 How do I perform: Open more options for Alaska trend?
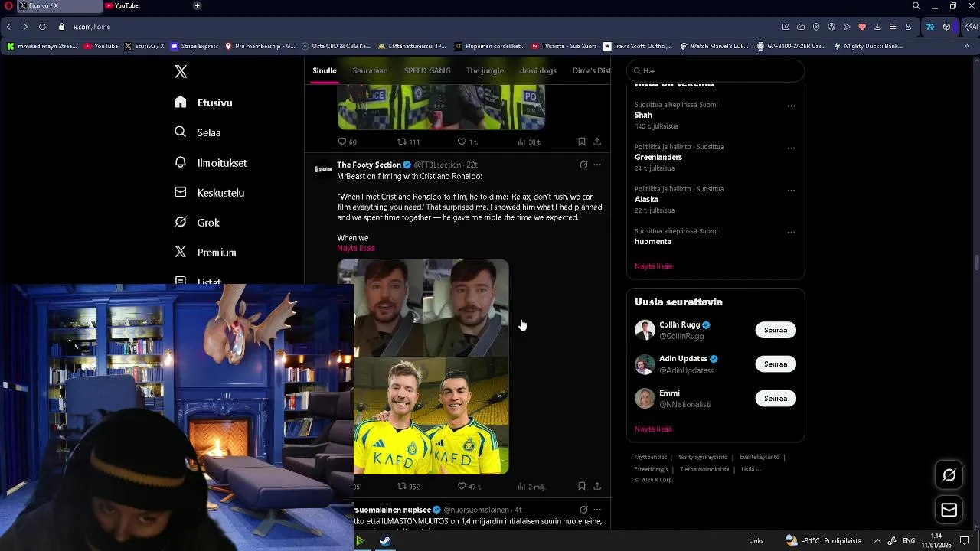[791, 190]
